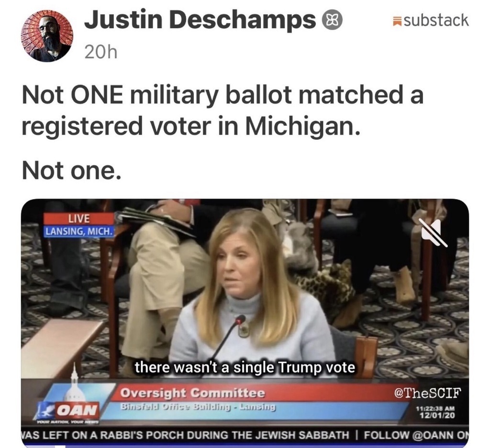Screen dimensions: 490x448
Task: Click the video caption about Trump vote
Action: point(245,367)
